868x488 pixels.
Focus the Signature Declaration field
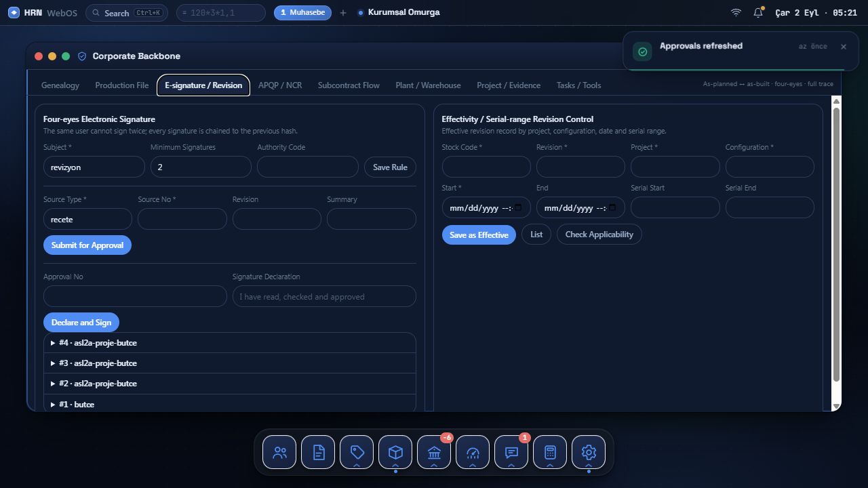click(324, 297)
